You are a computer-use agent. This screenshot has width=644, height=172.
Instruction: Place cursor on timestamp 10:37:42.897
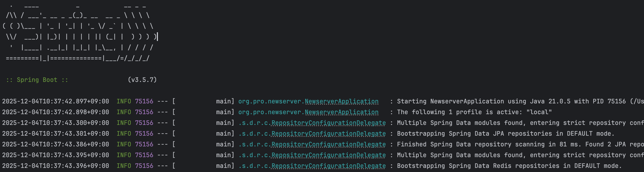click(x=56, y=102)
